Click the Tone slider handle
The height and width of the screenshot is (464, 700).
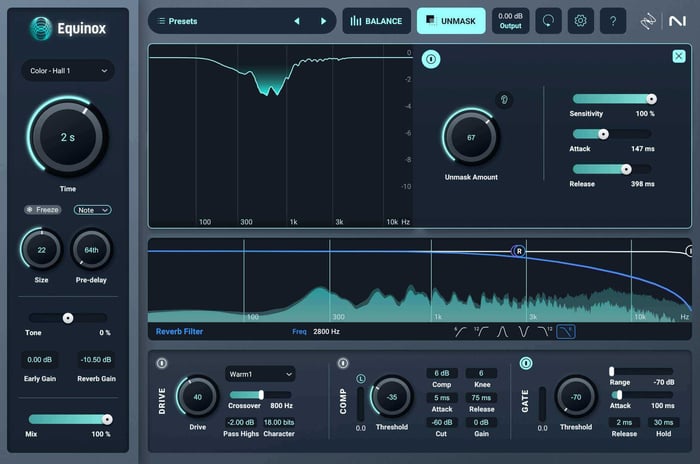[68, 318]
